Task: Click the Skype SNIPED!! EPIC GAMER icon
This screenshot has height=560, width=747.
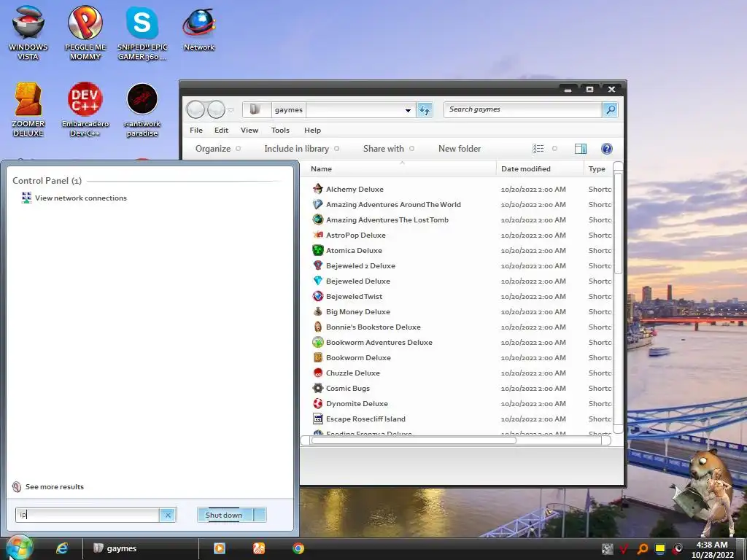Action: tap(142, 32)
